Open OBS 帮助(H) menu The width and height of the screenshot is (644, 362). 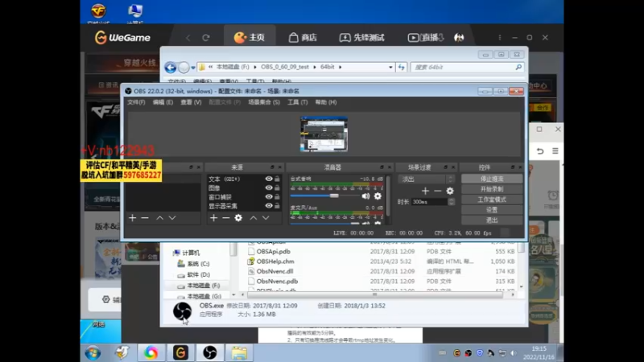click(x=326, y=102)
